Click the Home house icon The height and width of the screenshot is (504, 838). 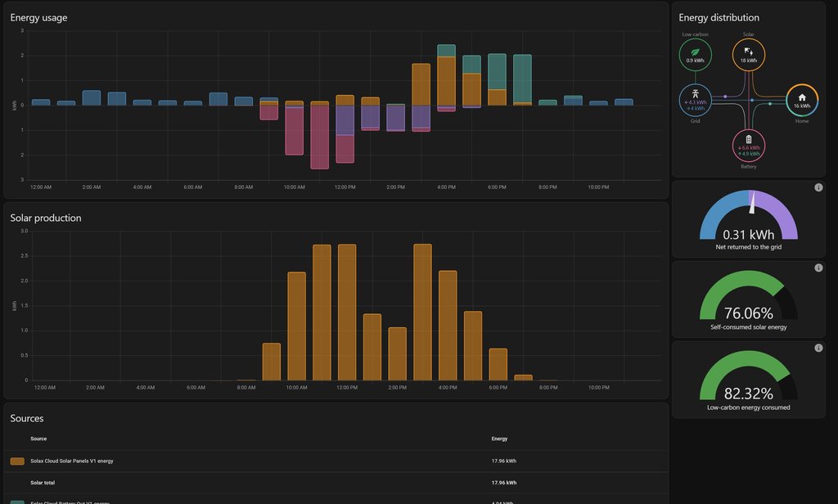[802, 97]
